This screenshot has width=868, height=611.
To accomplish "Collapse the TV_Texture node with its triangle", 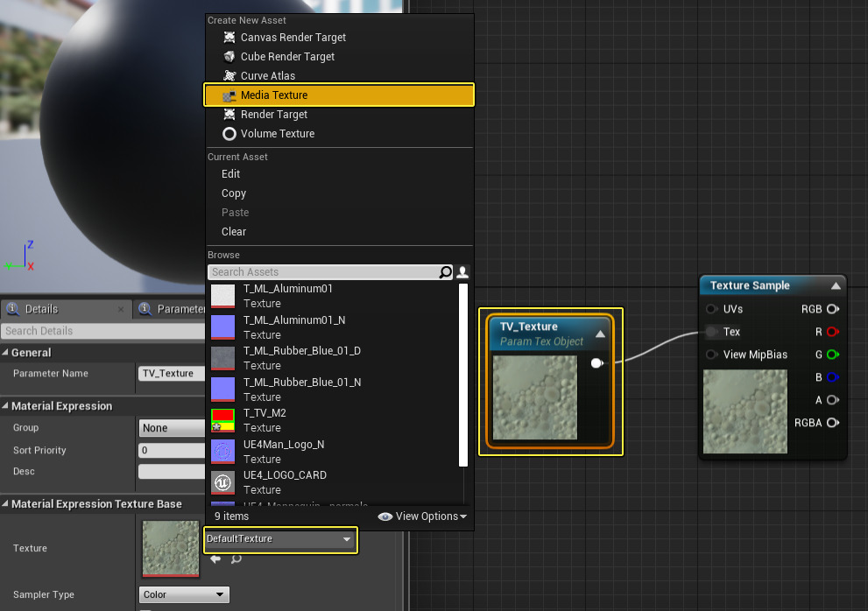I will tap(600, 334).
